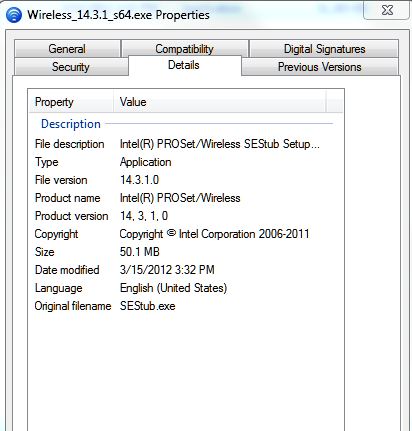Open the Previous Versions tab
This screenshot has height=431, width=412.
coord(319,67)
